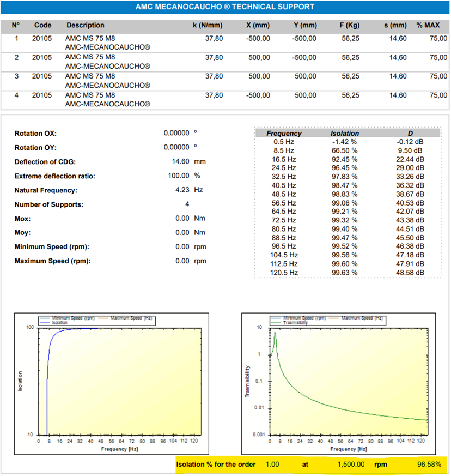Click the highlighted 96.58% isolation result

tap(429, 465)
